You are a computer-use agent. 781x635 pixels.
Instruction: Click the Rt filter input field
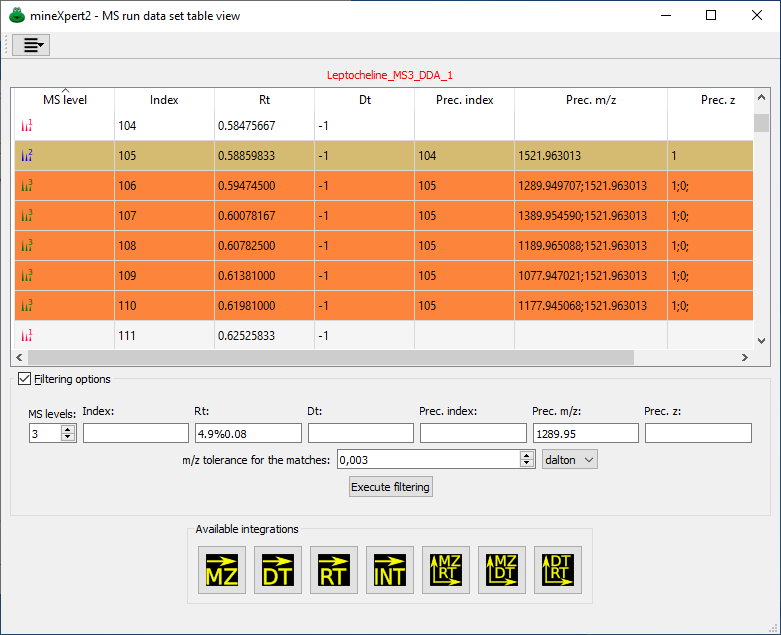pos(247,433)
